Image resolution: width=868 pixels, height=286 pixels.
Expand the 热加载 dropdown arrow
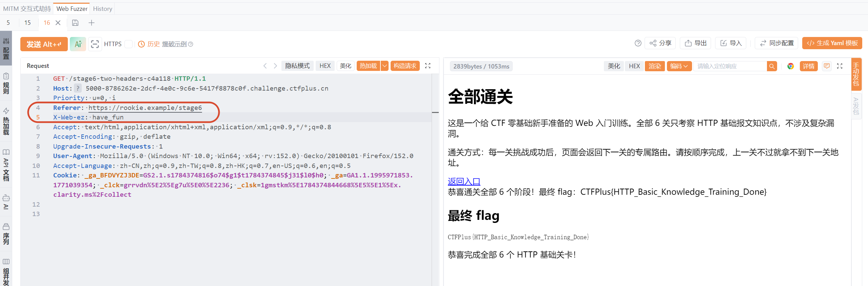[384, 66]
